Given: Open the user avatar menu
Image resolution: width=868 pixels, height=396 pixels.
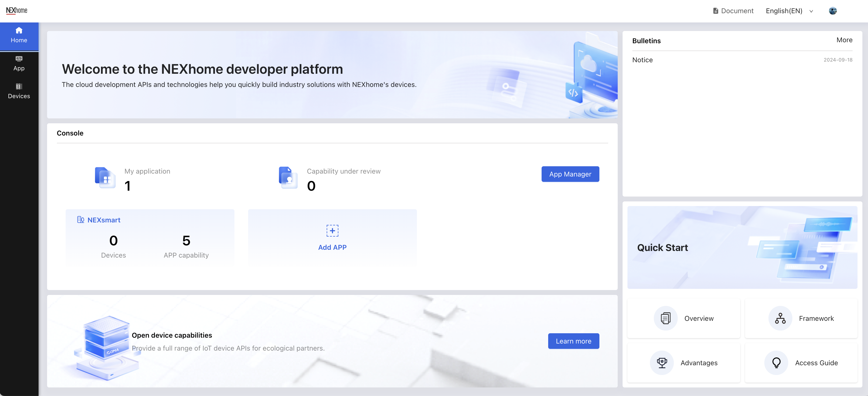Looking at the screenshot, I should click(833, 11).
